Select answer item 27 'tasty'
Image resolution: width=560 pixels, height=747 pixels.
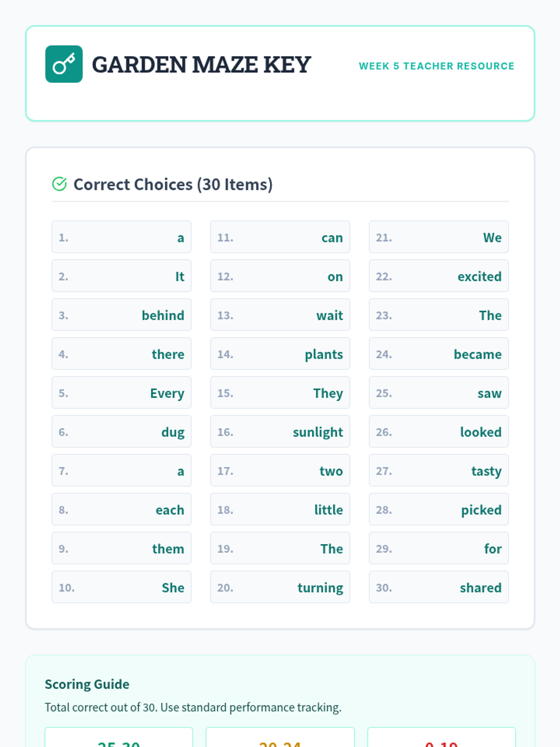(439, 471)
